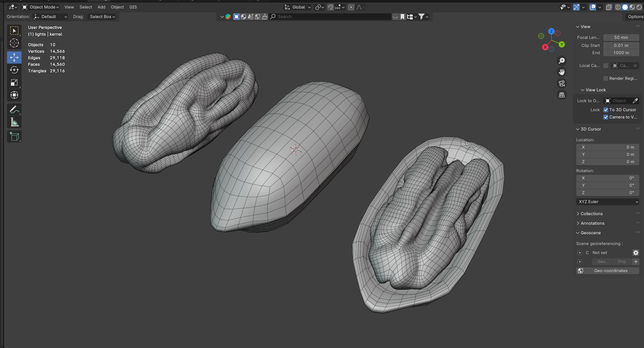Enable the Render Region checkbox
This screenshot has width=644, height=348.
606,78
